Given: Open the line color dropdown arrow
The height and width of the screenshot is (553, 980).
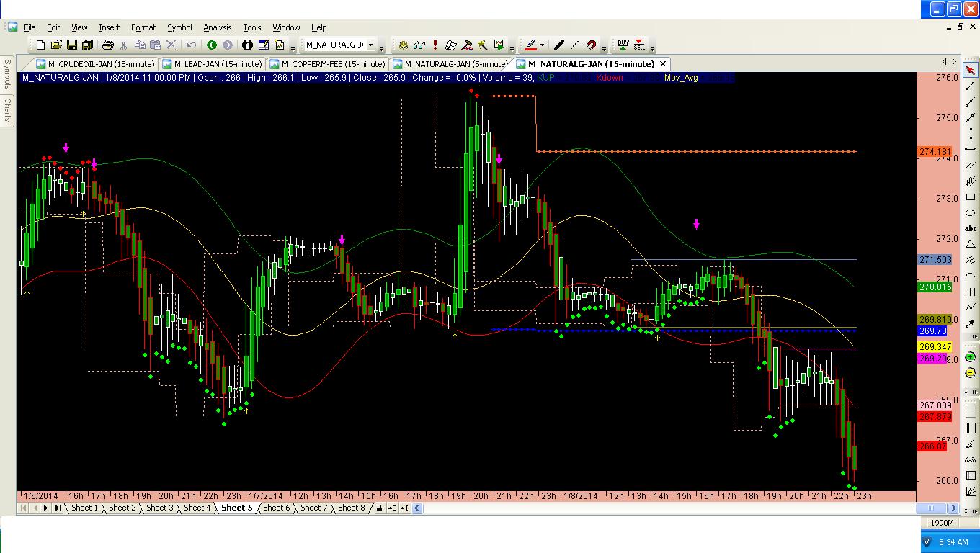Looking at the screenshot, I should 543,45.
